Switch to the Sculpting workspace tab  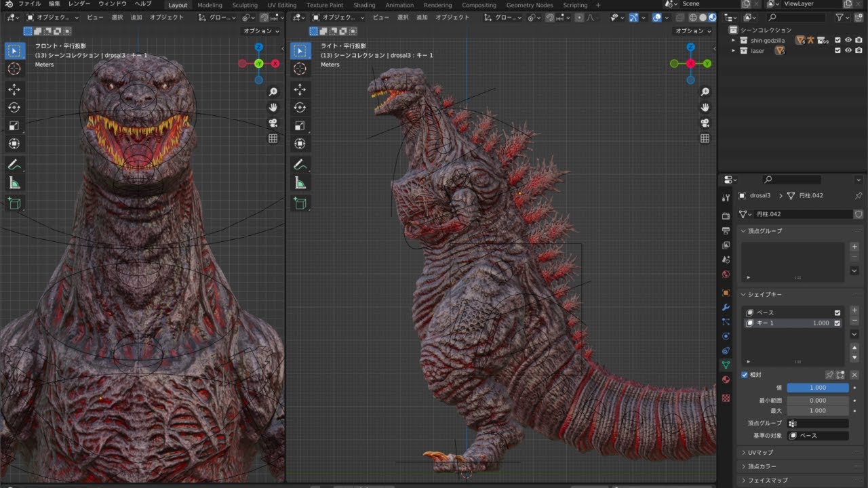(245, 5)
